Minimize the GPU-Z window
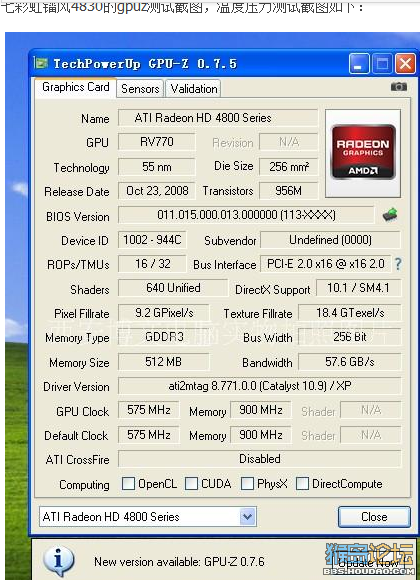This screenshot has width=420, height=580. [359, 64]
